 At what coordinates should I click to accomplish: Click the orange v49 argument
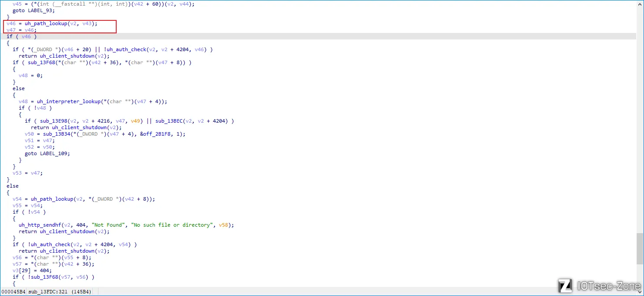tap(136, 121)
